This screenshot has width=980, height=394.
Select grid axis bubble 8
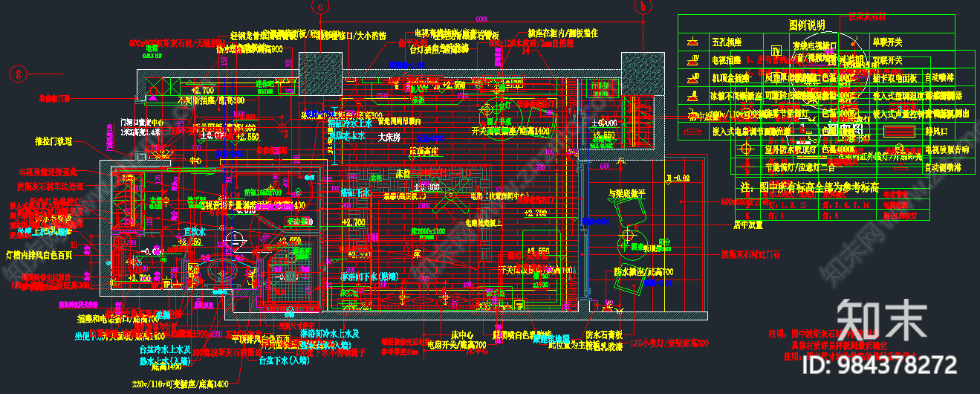tap(19, 74)
